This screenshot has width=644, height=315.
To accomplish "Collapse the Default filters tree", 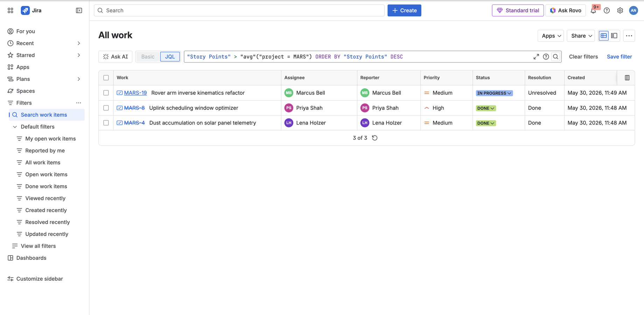I will [x=15, y=127].
